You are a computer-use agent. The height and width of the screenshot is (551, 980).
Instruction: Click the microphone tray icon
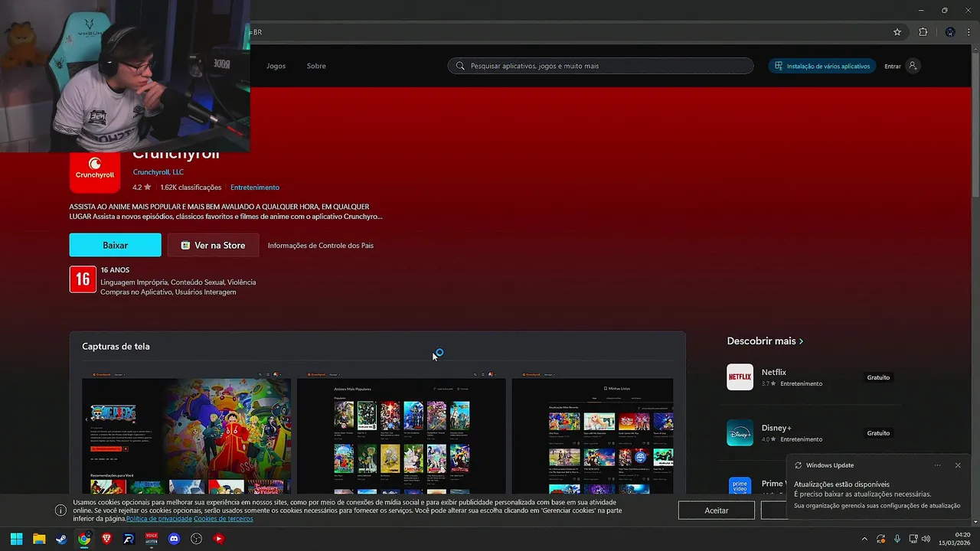pos(897,539)
